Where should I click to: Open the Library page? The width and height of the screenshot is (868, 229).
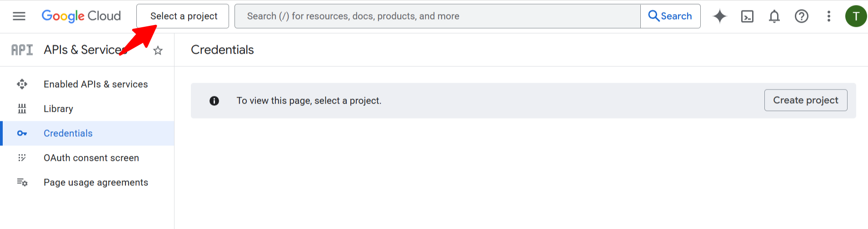click(x=58, y=109)
